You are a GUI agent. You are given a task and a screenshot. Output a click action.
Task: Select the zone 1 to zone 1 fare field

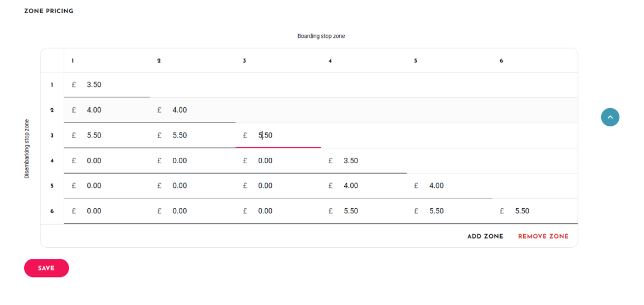(x=107, y=85)
